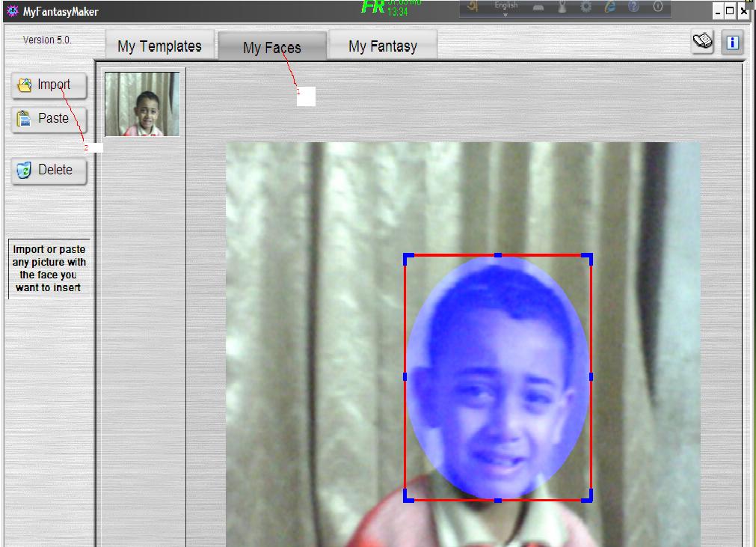Click the Paste button
Screen dimensions: 756x547
point(49,119)
